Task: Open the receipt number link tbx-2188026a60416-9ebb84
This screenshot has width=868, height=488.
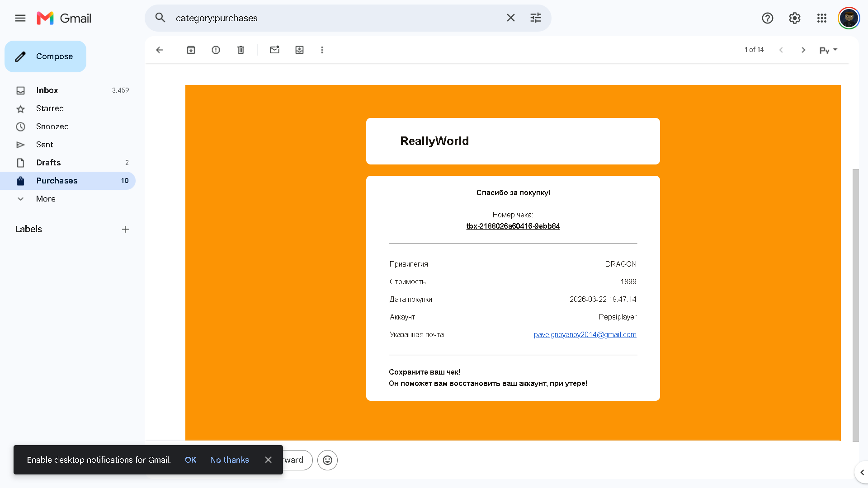Action: point(513,226)
